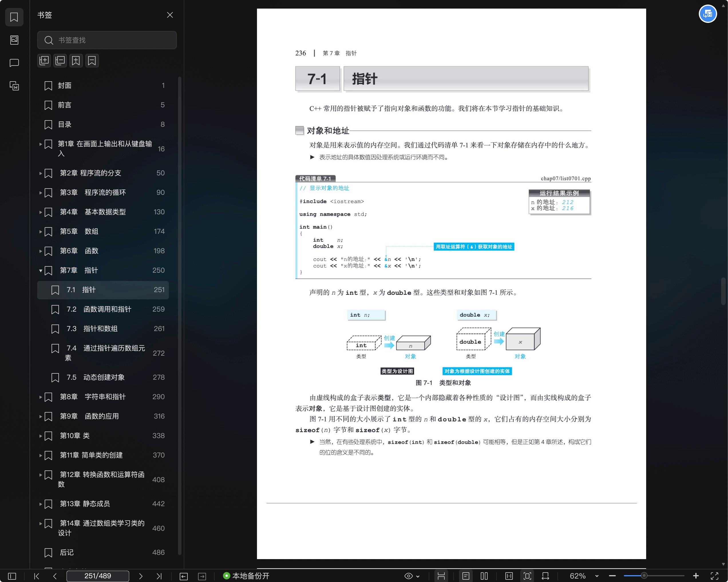Viewport: 728px width, 582px height.
Task: Zoom in with the plus button
Action: 696,576
